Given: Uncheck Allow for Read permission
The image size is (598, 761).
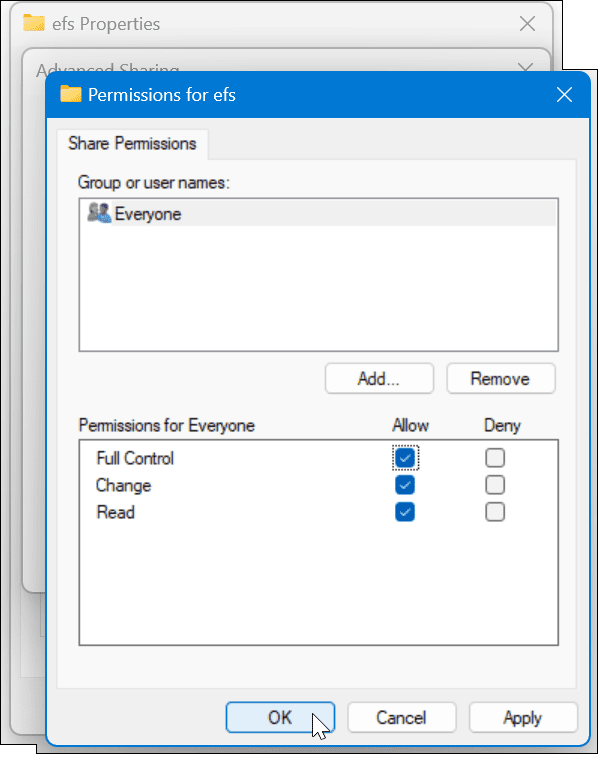Looking at the screenshot, I should point(405,512).
